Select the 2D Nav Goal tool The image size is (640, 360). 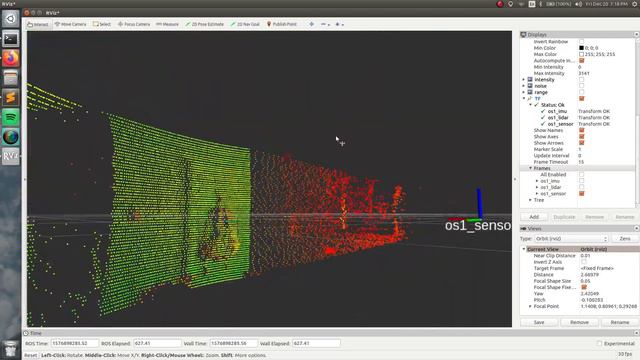(245, 24)
